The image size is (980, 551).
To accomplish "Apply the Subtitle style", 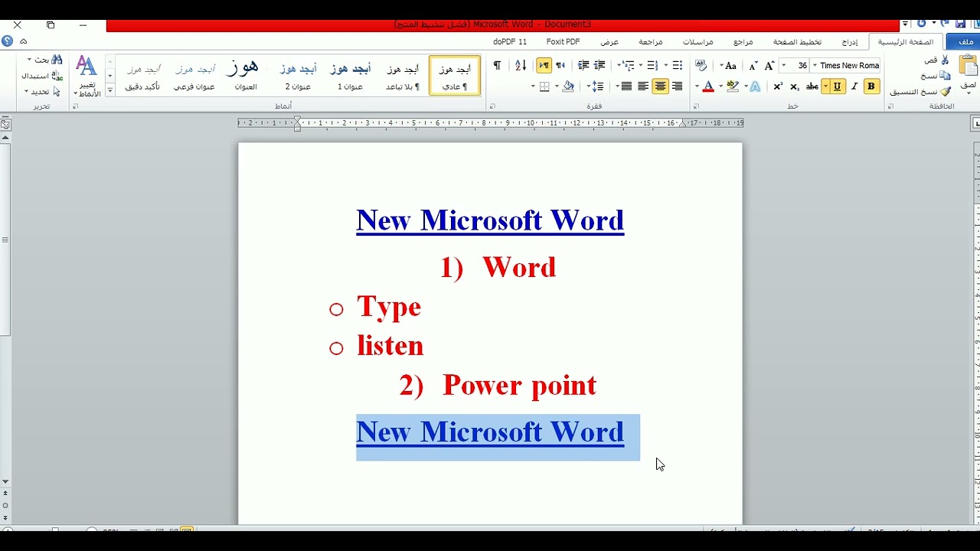I will 194,75.
